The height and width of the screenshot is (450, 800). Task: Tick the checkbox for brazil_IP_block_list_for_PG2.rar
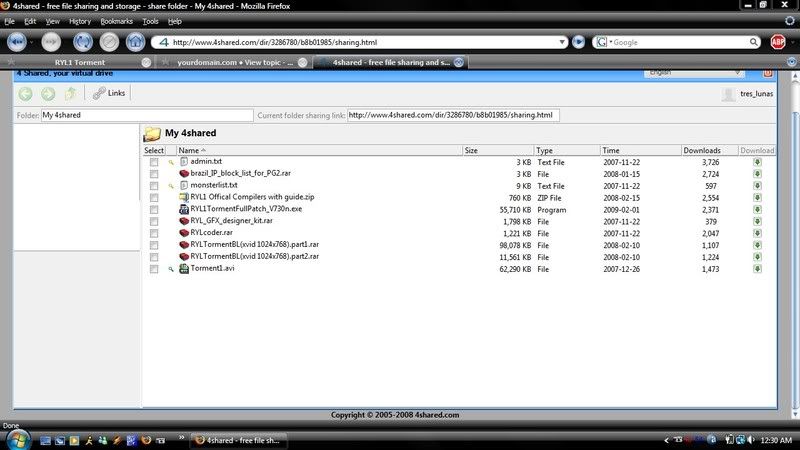click(x=154, y=174)
